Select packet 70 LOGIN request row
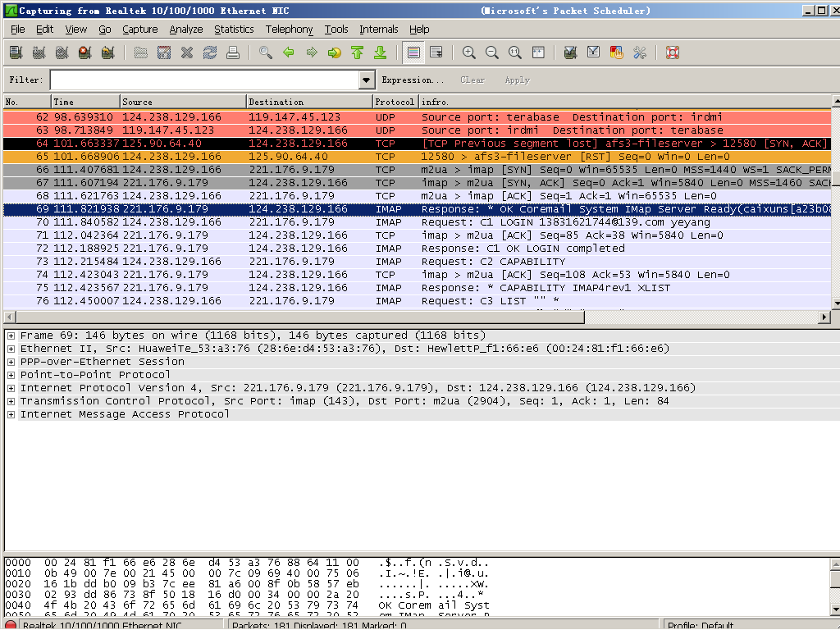 [418, 222]
